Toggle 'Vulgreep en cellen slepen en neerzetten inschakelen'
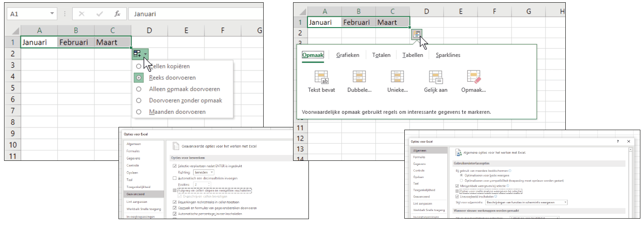The image size is (644, 225). [x=175, y=190]
